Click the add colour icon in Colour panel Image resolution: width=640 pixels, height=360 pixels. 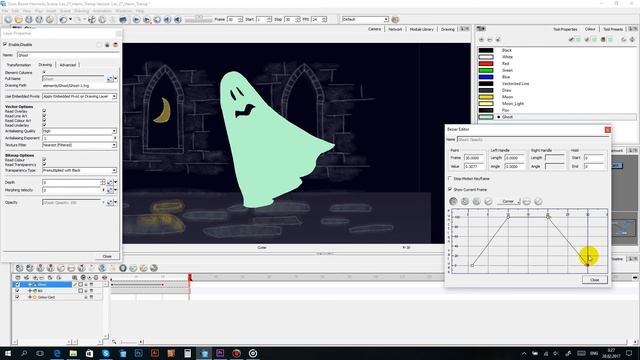(482, 40)
